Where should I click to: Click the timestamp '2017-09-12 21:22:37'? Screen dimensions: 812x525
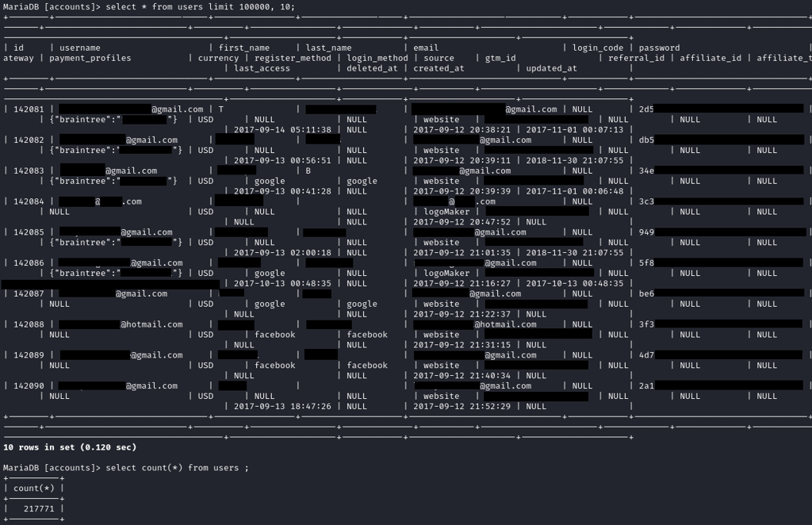point(462,314)
